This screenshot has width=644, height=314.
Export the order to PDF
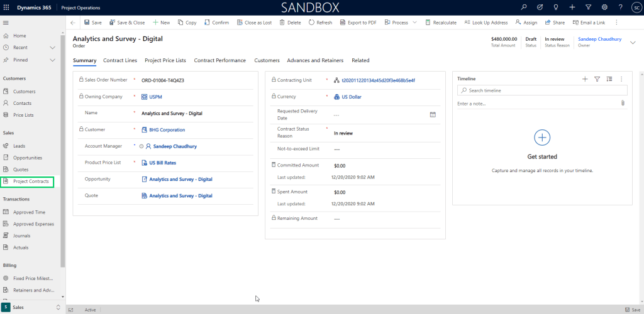[x=358, y=23]
